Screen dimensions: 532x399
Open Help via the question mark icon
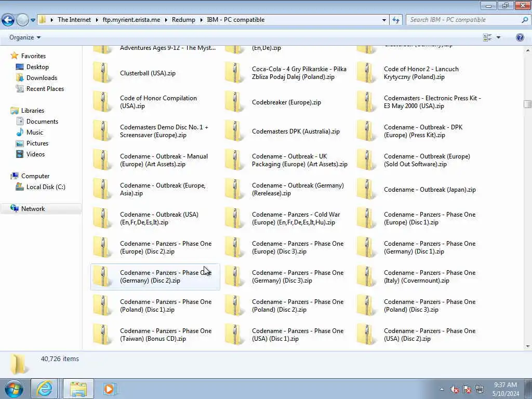pos(520,37)
